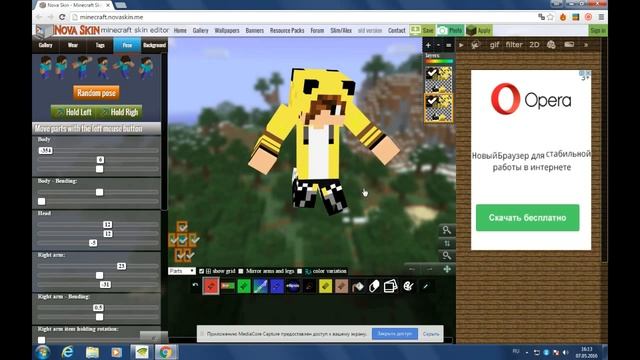Open the stacked images layers tool
Image resolution: width=640 pixels, height=360 pixels.
tap(391, 286)
